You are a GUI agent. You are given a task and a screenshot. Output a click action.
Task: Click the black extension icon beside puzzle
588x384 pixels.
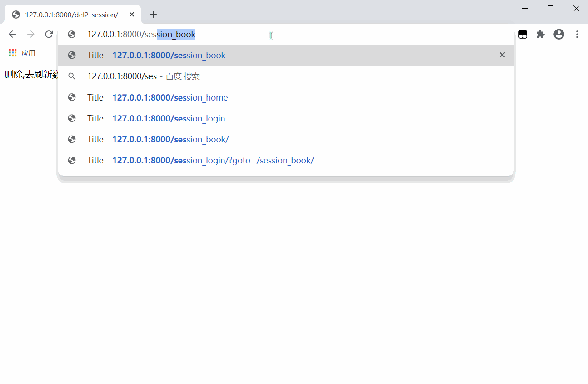(x=523, y=34)
